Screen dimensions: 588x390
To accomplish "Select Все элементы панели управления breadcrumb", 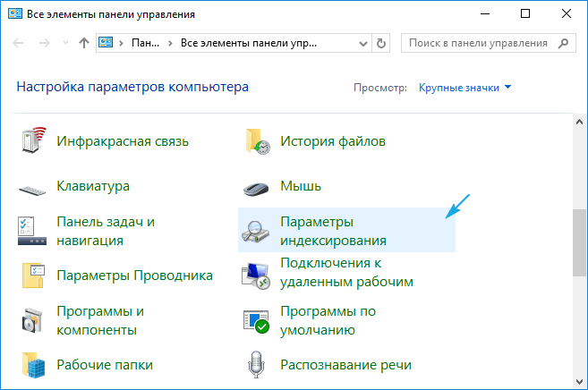I will (248, 43).
